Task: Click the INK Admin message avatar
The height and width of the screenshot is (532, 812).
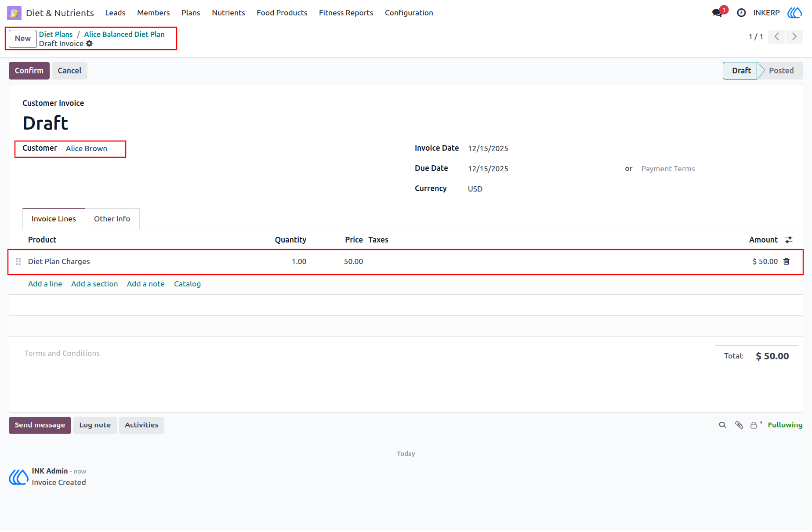Action: [x=18, y=477]
